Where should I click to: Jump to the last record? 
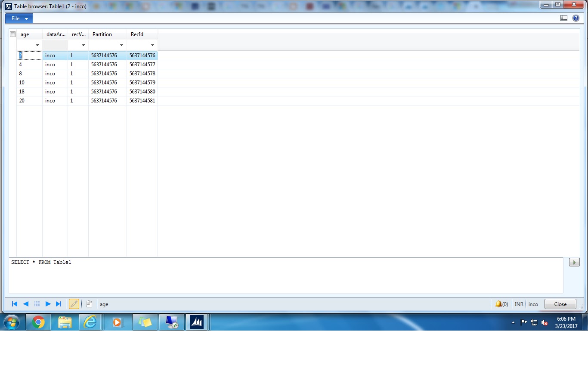59,304
